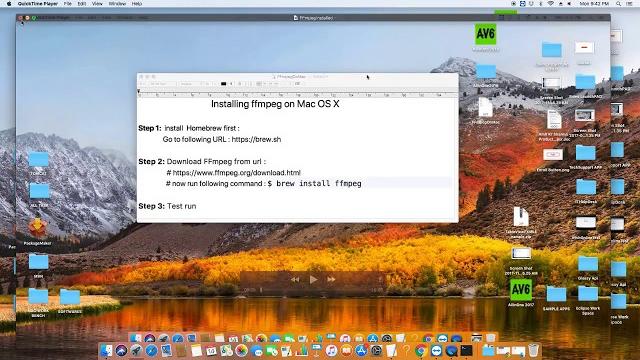The image size is (640, 360).
Task: Open System Preferences from the larger Dock
Action: [376, 350]
